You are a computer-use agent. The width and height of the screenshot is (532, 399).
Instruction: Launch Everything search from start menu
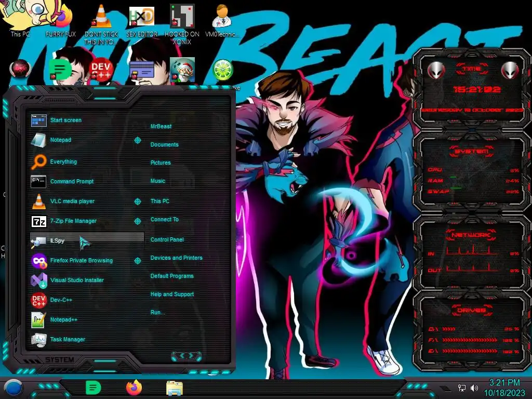coord(87,162)
